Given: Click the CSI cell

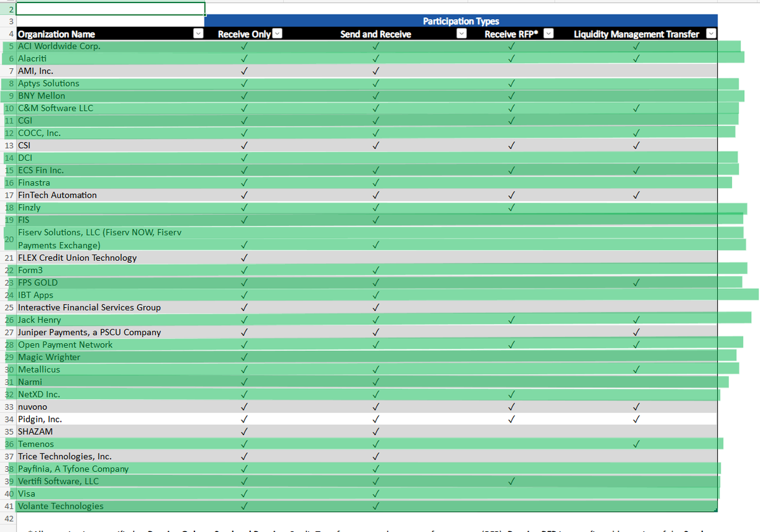Looking at the screenshot, I should [x=110, y=145].
